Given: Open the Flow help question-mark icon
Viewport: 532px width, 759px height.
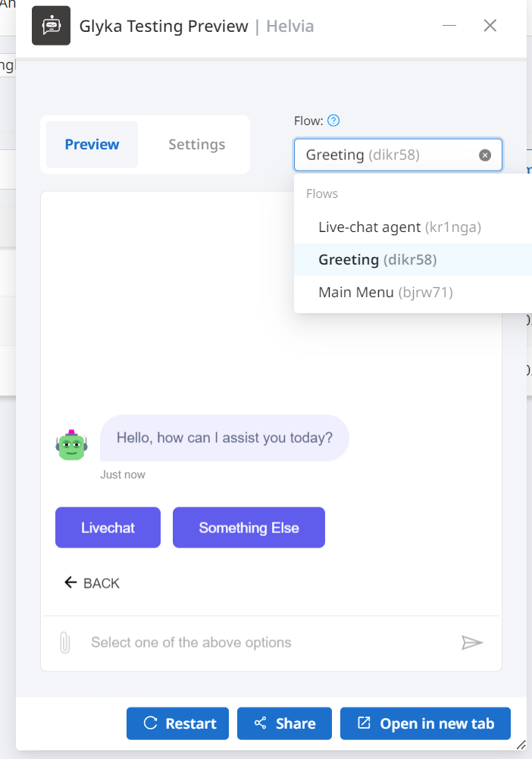Looking at the screenshot, I should pos(333,121).
